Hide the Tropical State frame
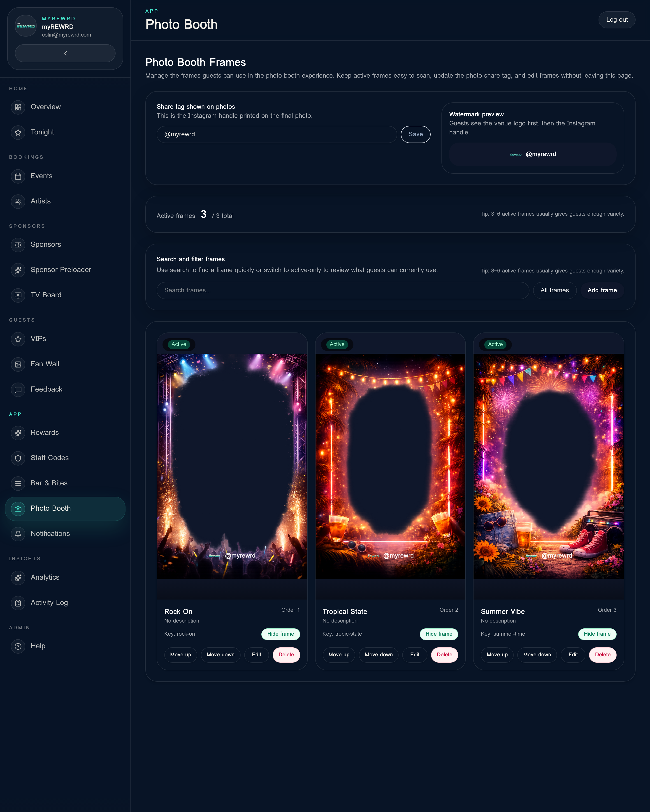The image size is (650, 812). tap(439, 634)
